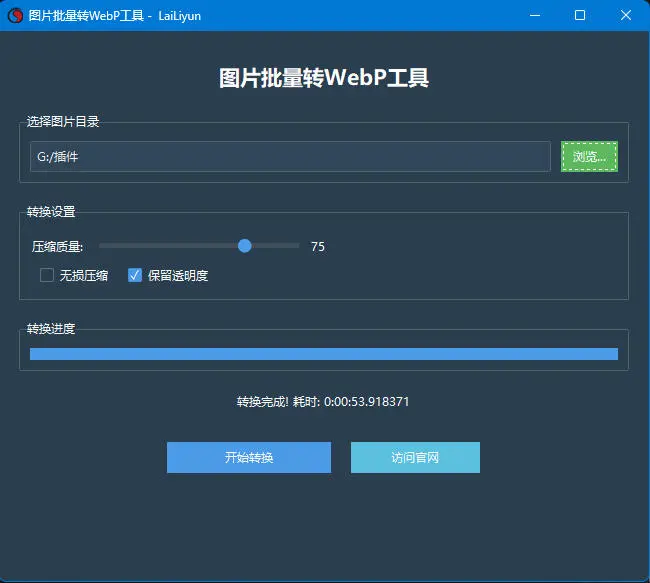Start conversion with 开始转换 button
The image size is (650, 583).
[x=249, y=457]
